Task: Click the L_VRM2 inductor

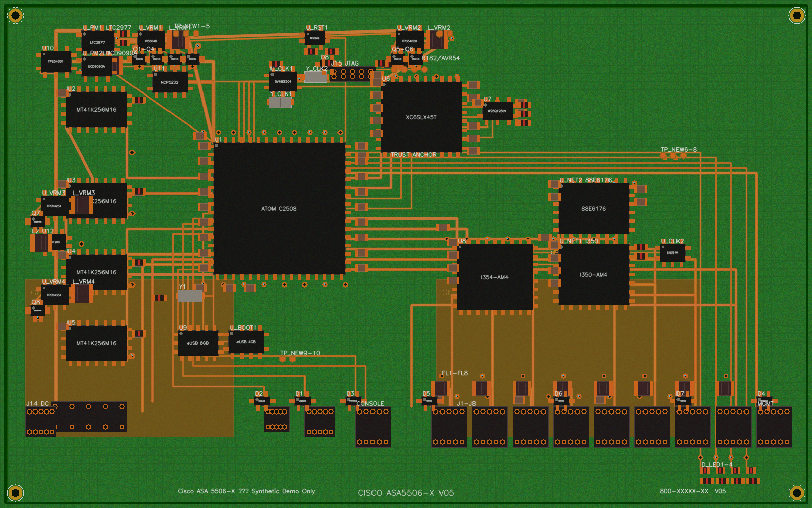Action: coord(437,40)
